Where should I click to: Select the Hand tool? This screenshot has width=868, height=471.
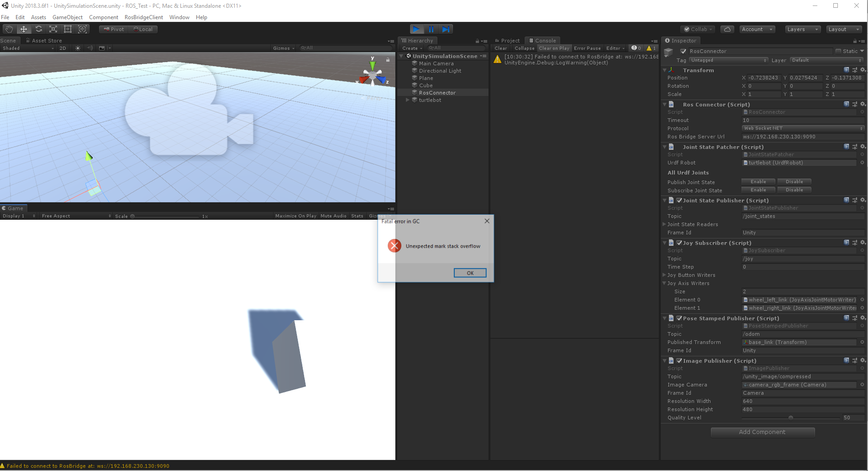(x=9, y=29)
